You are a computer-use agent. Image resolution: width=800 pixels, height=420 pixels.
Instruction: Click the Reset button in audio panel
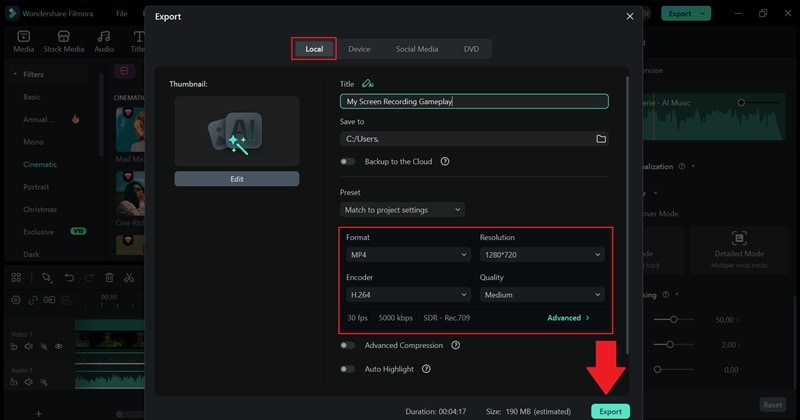coord(772,405)
